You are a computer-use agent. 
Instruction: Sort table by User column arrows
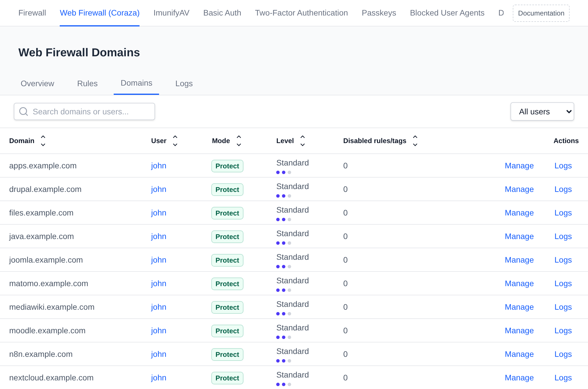pyautogui.click(x=175, y=141)
